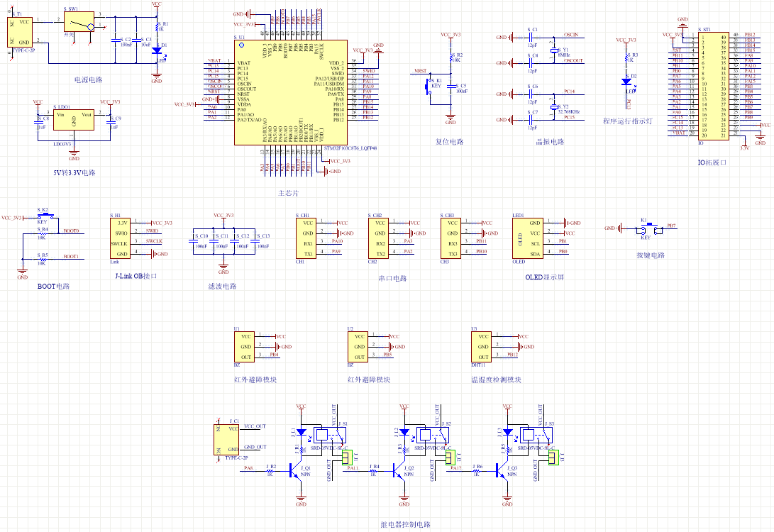
Task: Click the 复位电路 section label
Action: [x=449, y=142]
